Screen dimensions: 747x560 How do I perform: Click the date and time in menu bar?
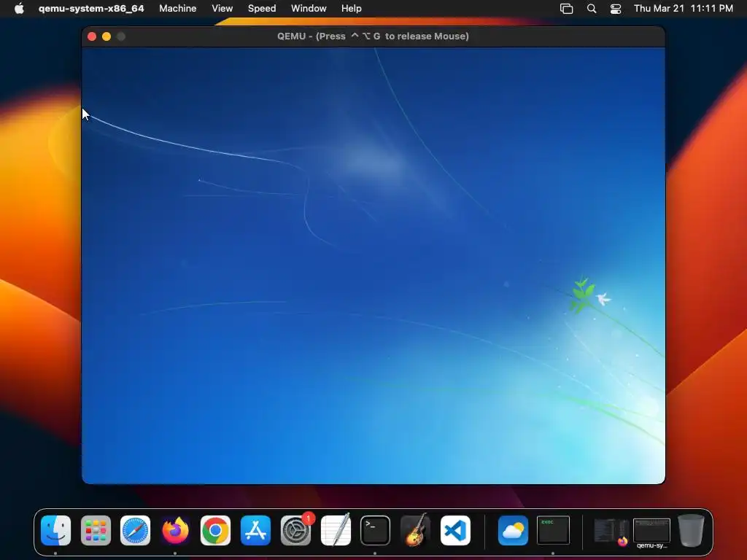[x=683, y=8]
